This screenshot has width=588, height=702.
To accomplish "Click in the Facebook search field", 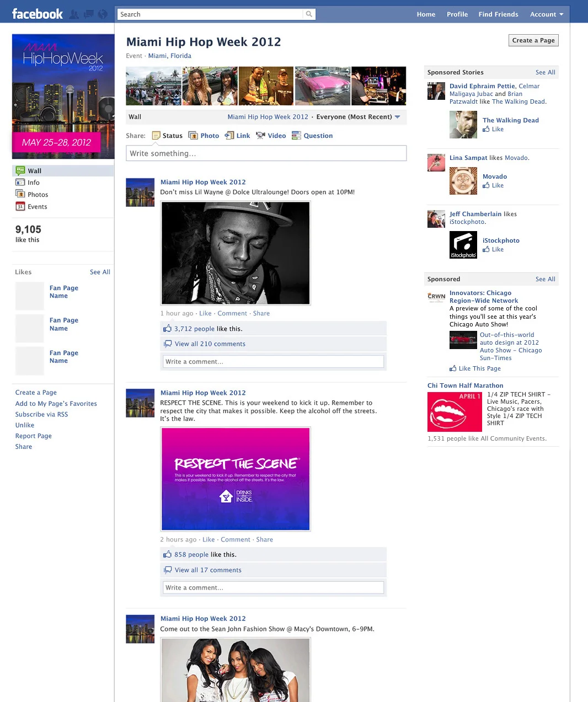I will pos(210,14).
